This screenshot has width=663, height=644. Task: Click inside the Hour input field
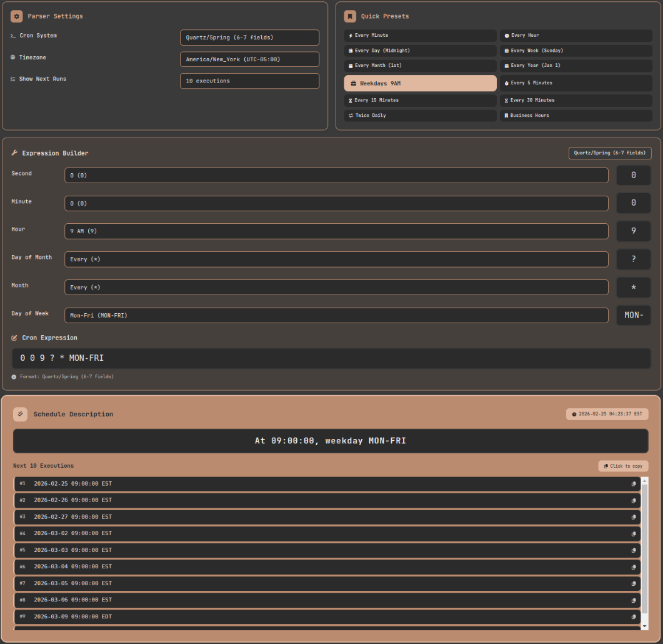coord(337,231)
